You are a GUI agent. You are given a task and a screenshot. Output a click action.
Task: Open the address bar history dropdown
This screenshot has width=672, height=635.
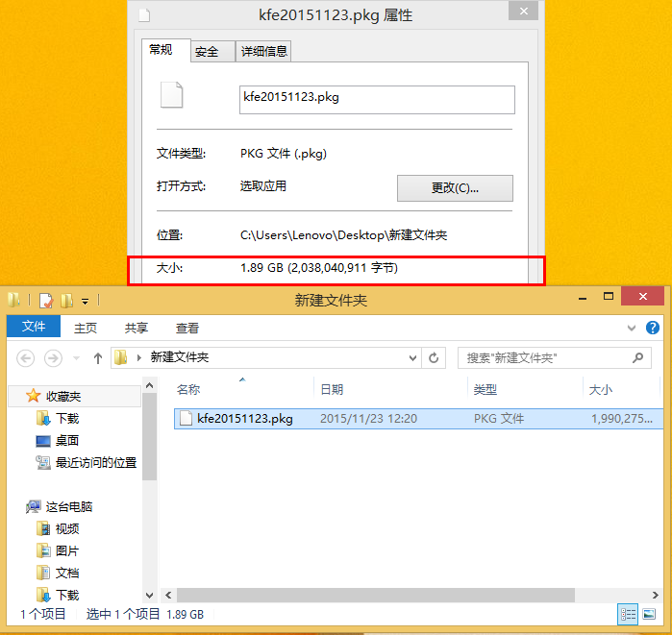coord(412,357)
